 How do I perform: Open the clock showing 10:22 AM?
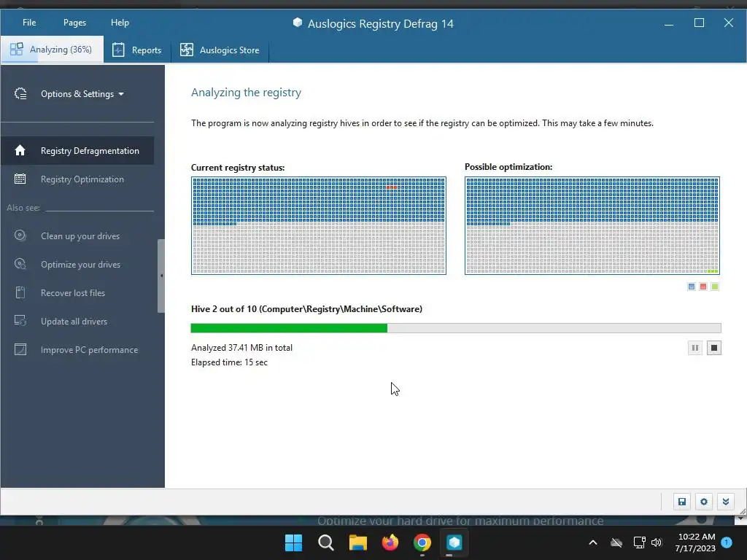point(695,542)
